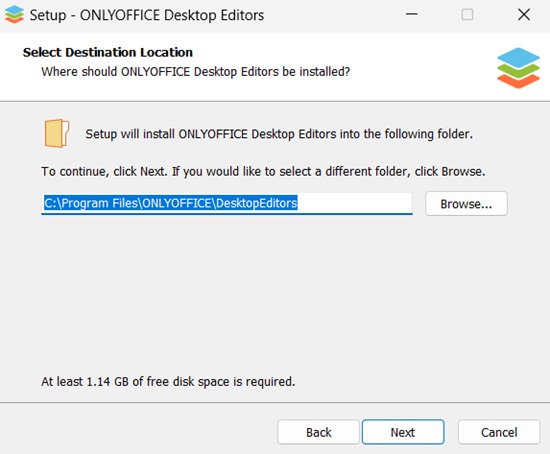The image size is (550, 454).
Task: Click the yellow folder icon
Action: (x=57, y=133)
